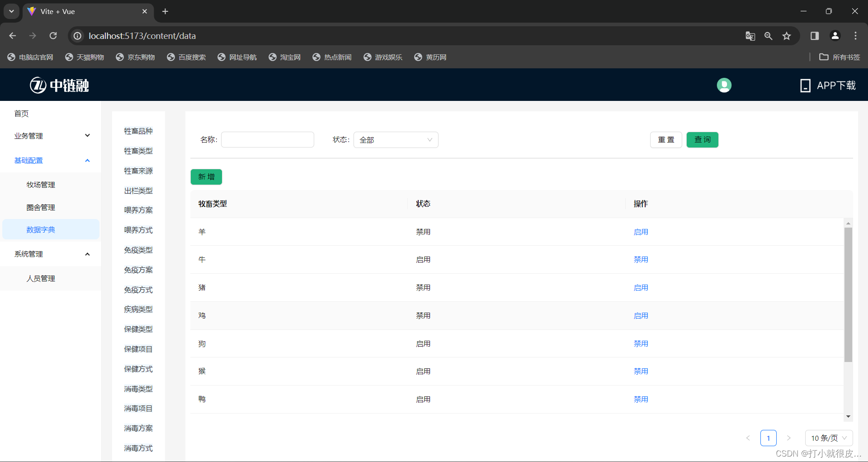Open 人员管理 under 系统管理
This screenshot has width=868, height=462.
coord(41,278)
